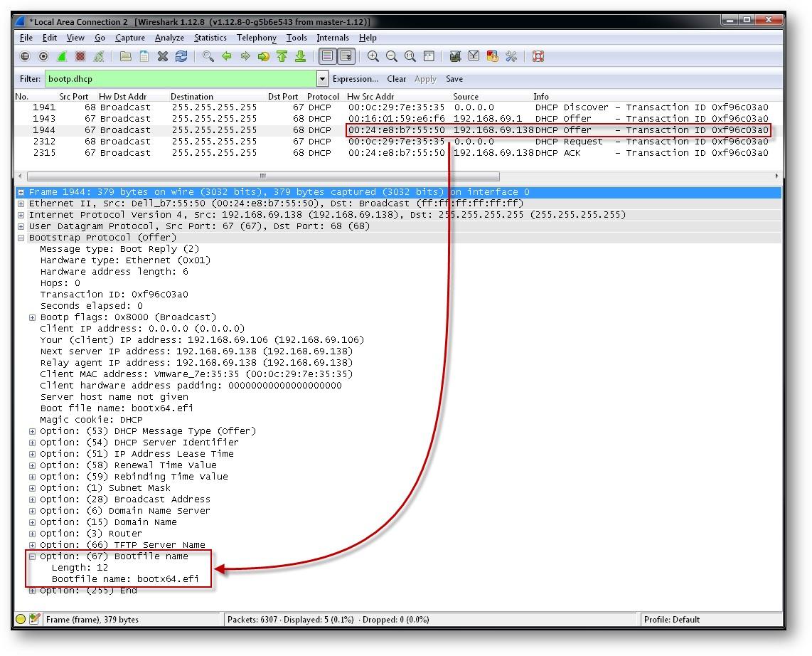Click the stop capture red square icon
Image resolution: width=812 pixels, height=656 pixels.
coord(80,56)
